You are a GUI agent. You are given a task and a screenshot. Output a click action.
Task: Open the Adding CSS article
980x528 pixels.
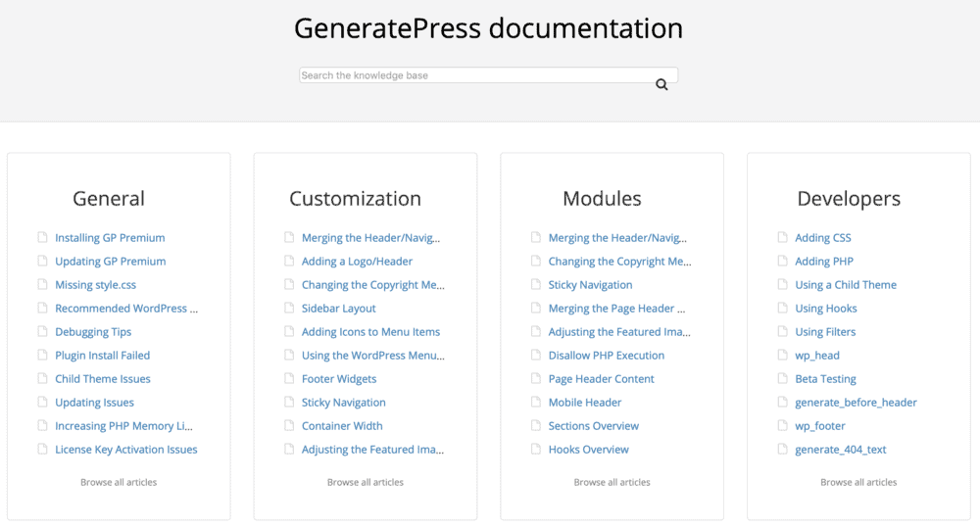[x=823, y=238]
